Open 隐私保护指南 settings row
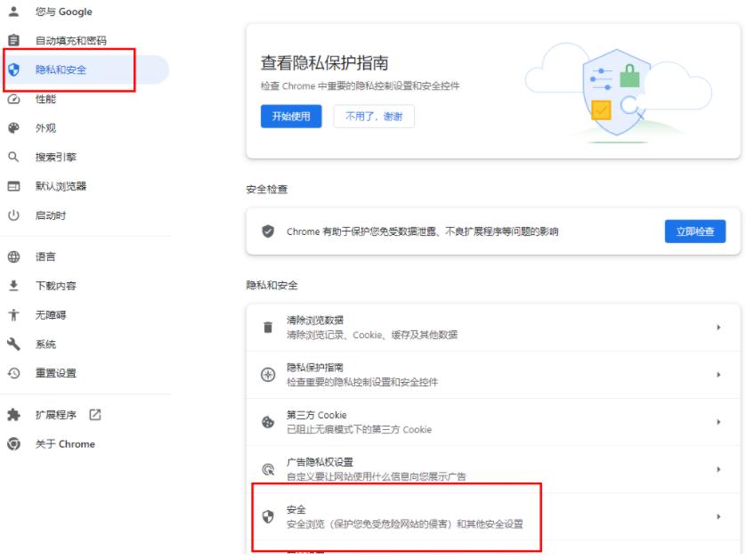746x560 pixels. click(493, 375)
